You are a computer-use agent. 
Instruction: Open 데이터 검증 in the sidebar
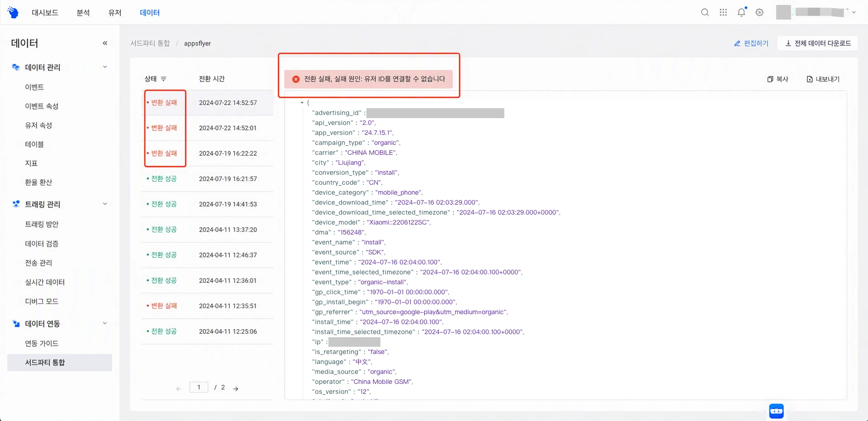[x=42, y=244]
